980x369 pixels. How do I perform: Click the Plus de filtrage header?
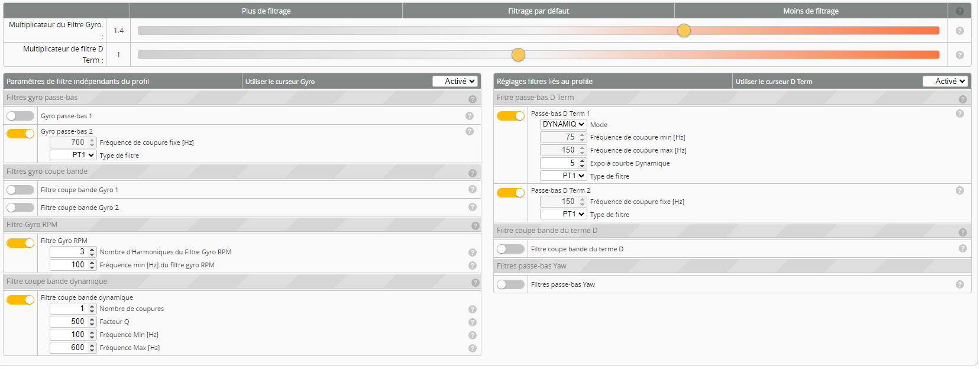tap(266, 11)
